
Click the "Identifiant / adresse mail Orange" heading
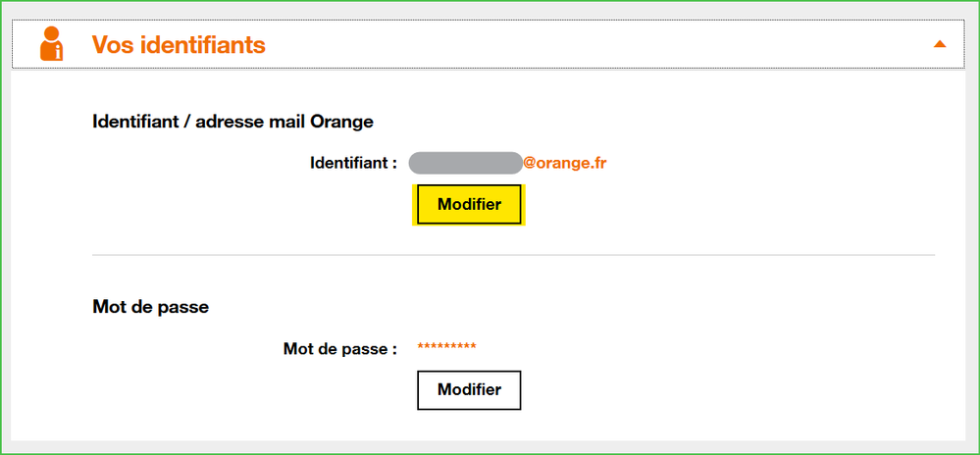(x=232, y=122)
